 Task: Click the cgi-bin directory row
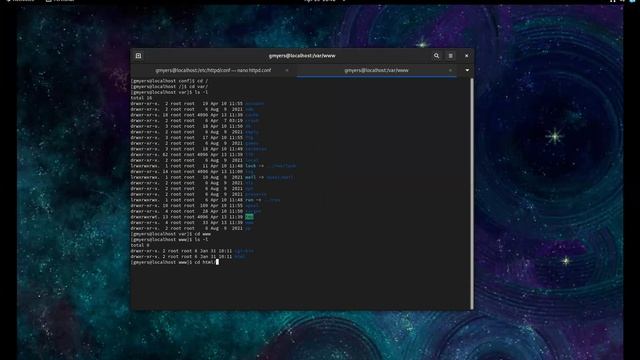click(x=192, y=251)
